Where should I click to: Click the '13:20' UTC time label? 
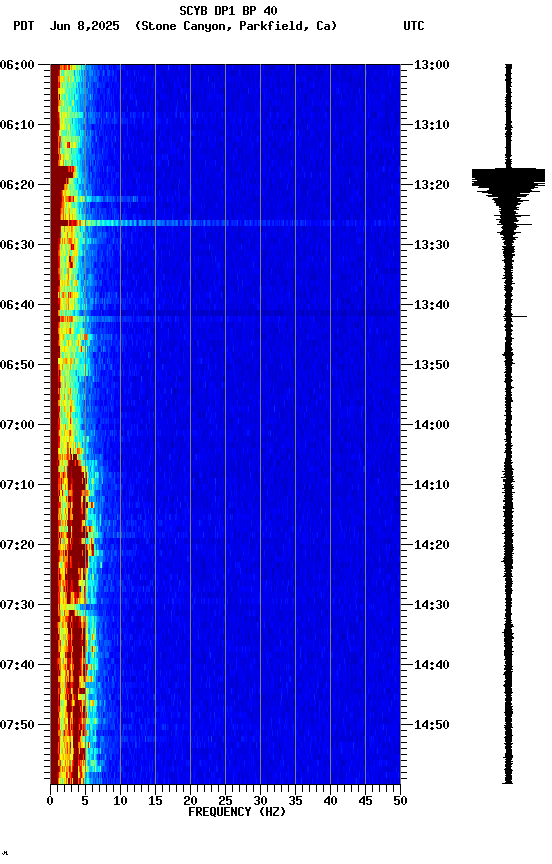point(432,185)
